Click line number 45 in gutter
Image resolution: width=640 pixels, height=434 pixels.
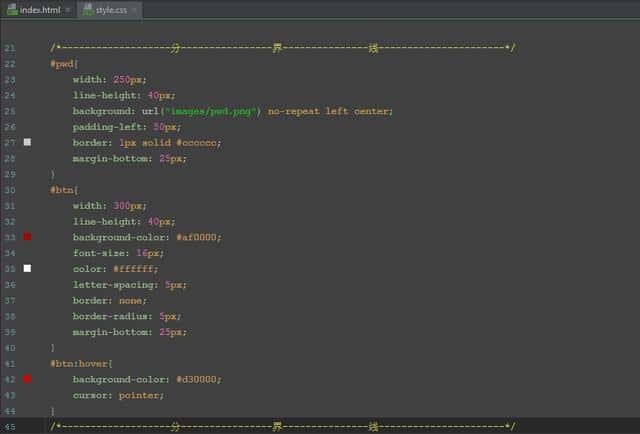point(10,427)
